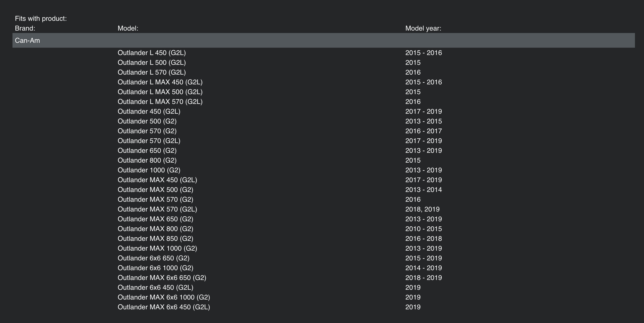This screenshot has height=323, width=644.
Task: Click year '2015' for Outlander L 500
Action: (x=413, y=62)
